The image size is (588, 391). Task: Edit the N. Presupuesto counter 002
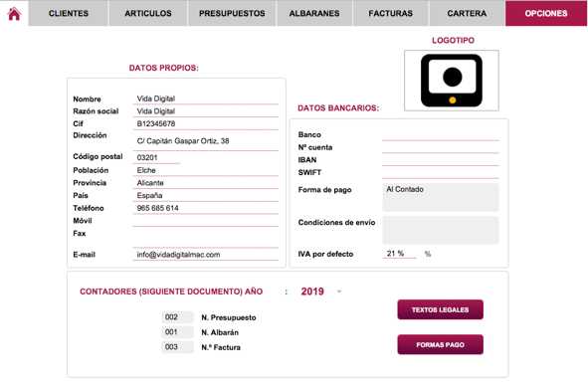177,317
